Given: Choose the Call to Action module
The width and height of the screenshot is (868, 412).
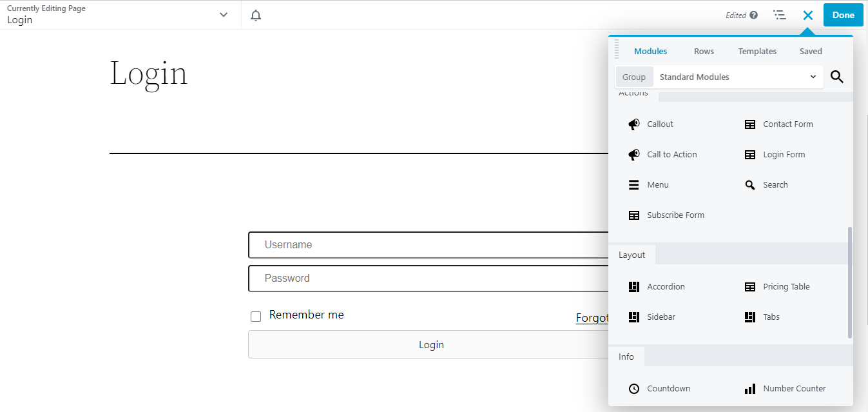Looking at the screenshot, I should (x=671, y=154).
